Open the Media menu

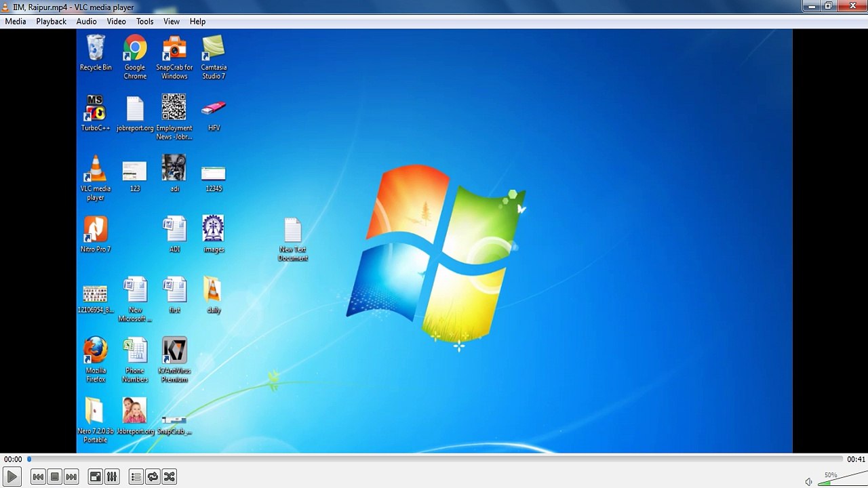coord(16,22)
